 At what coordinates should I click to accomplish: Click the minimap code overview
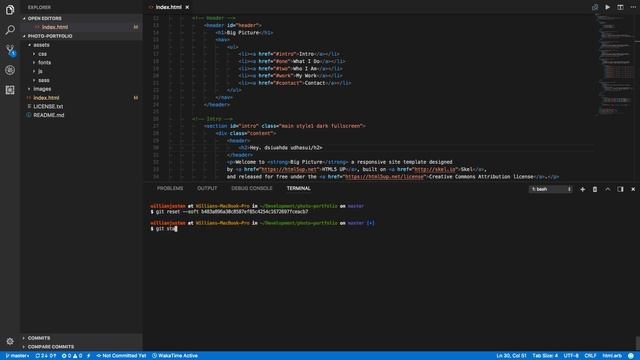tap(616, 65)
